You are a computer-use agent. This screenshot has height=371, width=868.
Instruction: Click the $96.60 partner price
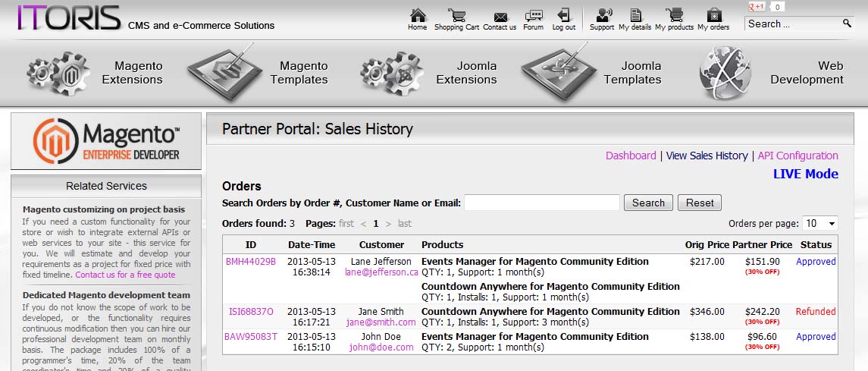pos(763,337)
